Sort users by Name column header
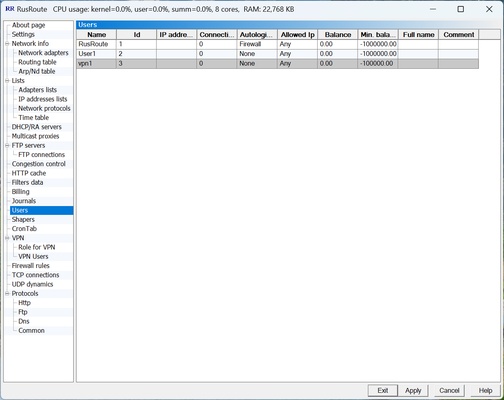The height and width of the screenshot is (400, 504). click(x=97, y=35)
